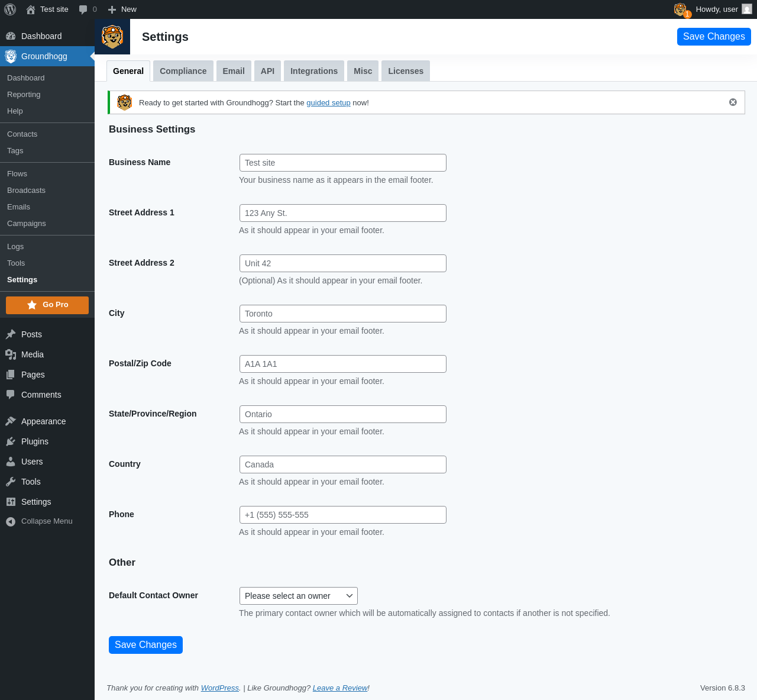
Task: Switch to the Email settings tab
Action: tap(234, 71)
